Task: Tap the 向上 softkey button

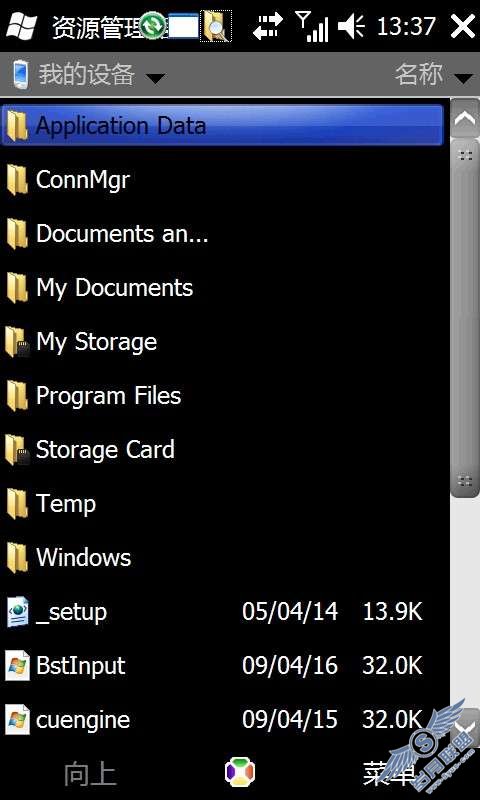Action: click(x=90, y=773)
